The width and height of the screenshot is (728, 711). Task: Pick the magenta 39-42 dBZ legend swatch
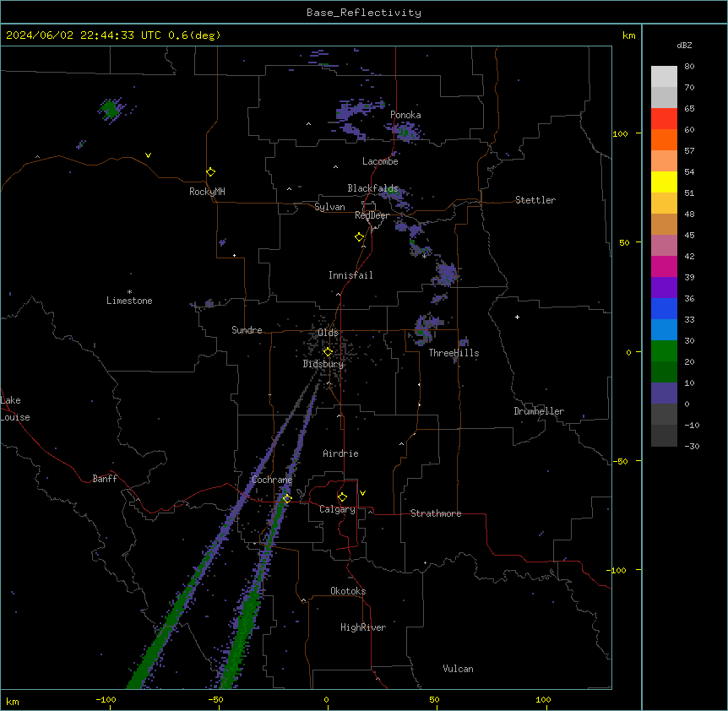point(664,266)
